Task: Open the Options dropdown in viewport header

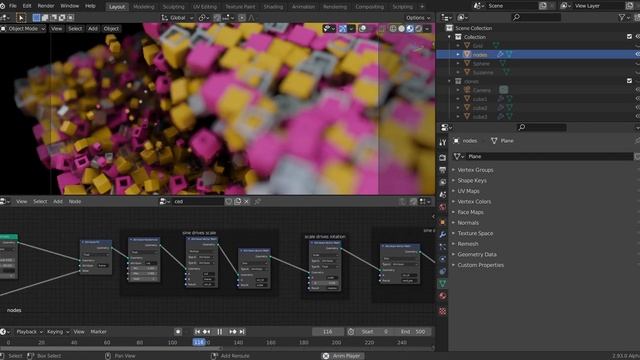Action: tap(418, 18)
